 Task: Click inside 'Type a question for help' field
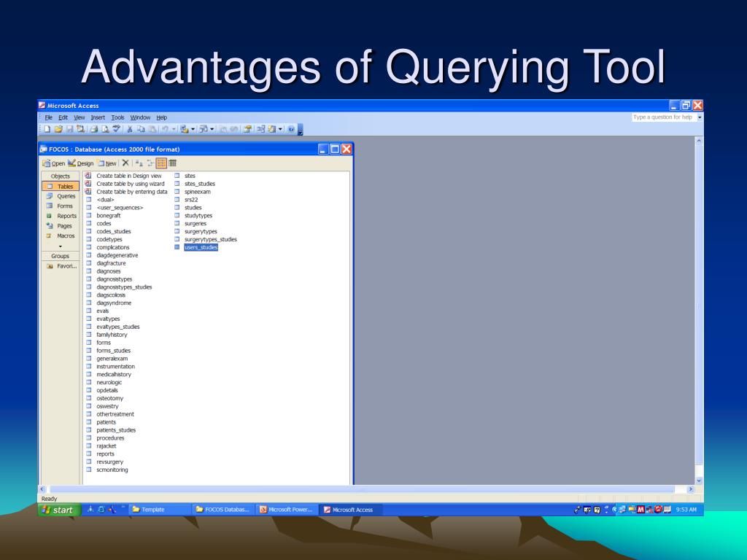(664, 117)
